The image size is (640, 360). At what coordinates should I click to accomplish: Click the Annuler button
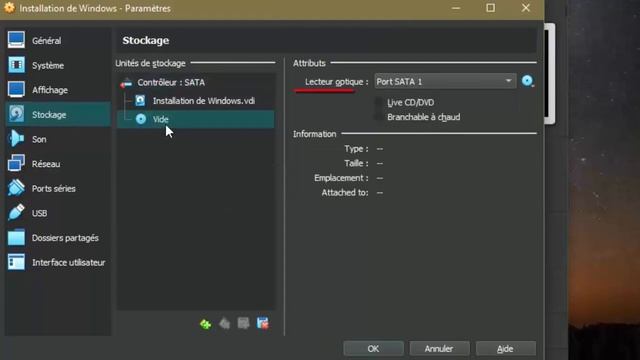click(x=439, y=349)
